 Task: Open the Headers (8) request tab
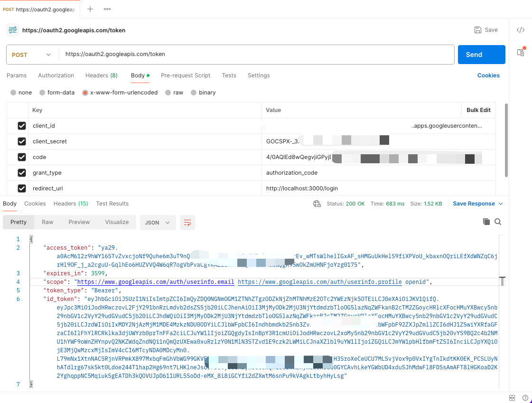pos(102,75)
